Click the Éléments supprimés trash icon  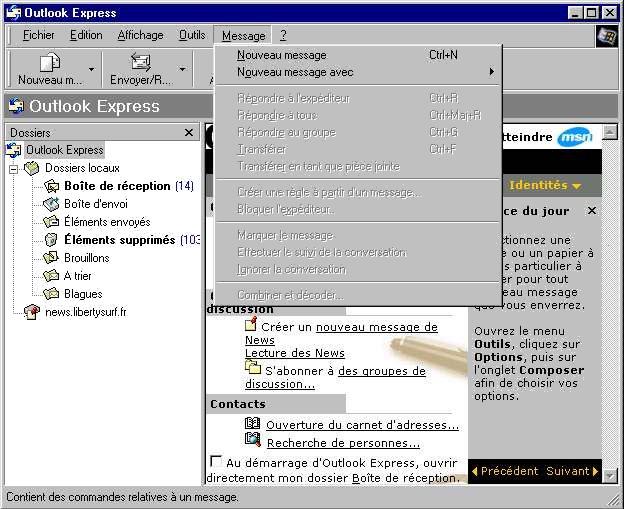click(x=51, y=240)
